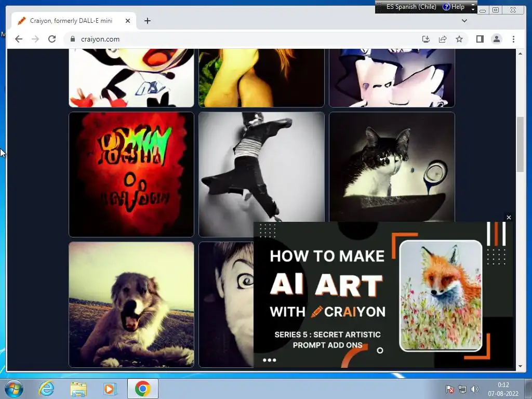The width and height of the screenshot is (532, 399).
Task: Bookmark this page with the star icon
Action: pos(459,39)
